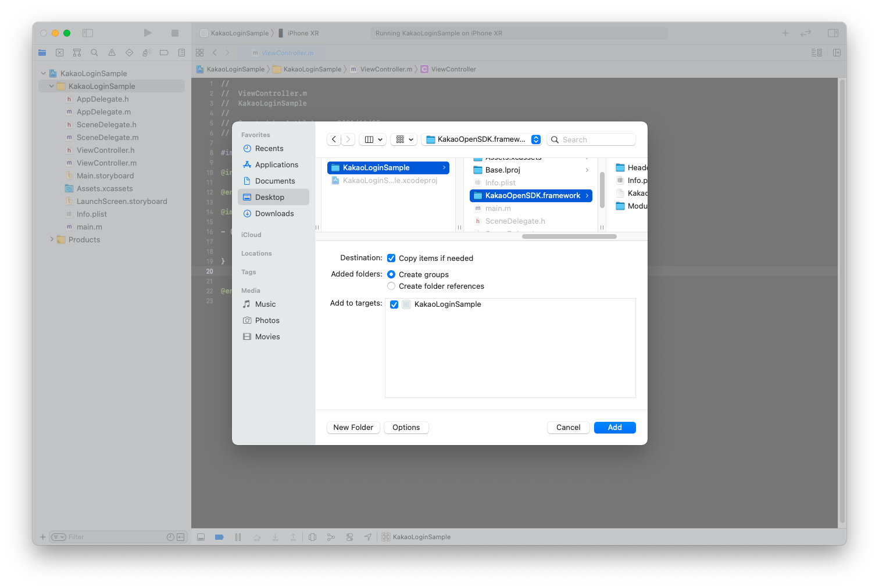Select the Breakpoint navigator icon
The width and height of the screenshot is (879, 588).
click(164, 53)
